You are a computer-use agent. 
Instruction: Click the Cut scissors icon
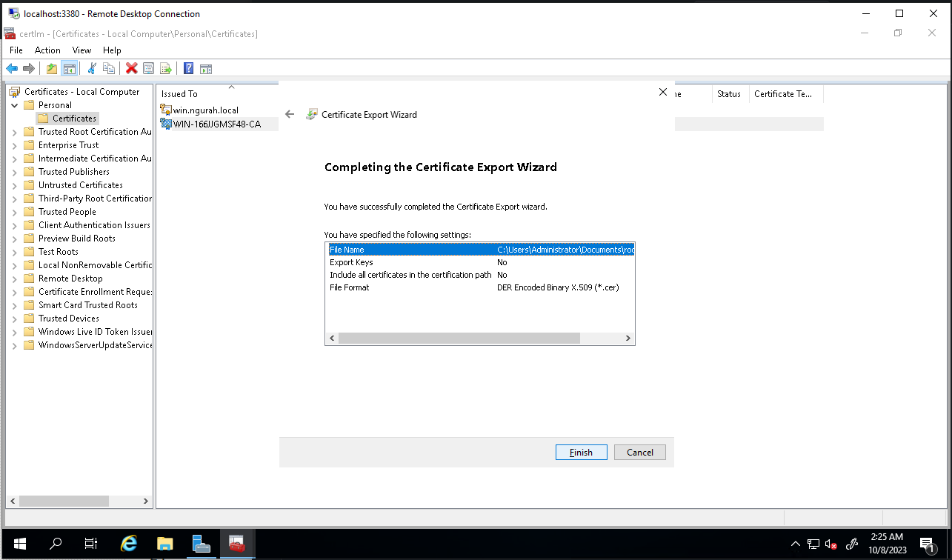point(92,69)
